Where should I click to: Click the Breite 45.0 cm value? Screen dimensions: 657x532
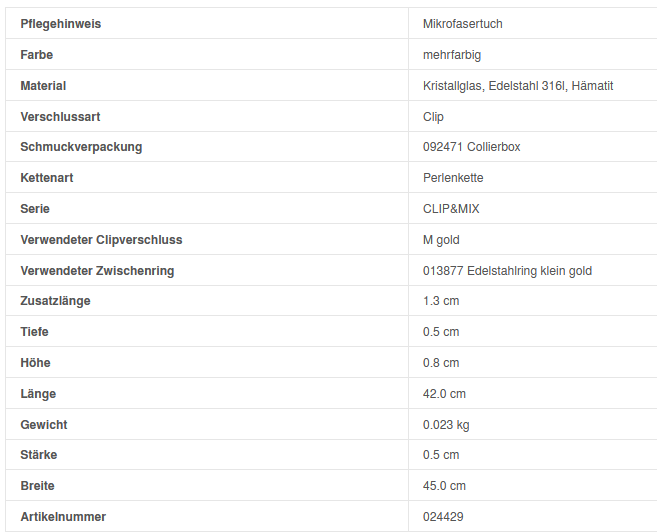click(444, 486)
